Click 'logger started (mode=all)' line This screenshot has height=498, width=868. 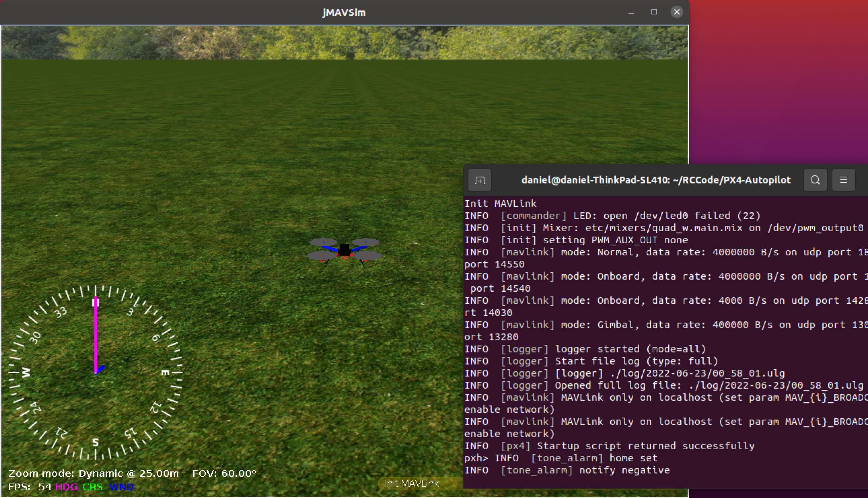click(x=585, y=349)
